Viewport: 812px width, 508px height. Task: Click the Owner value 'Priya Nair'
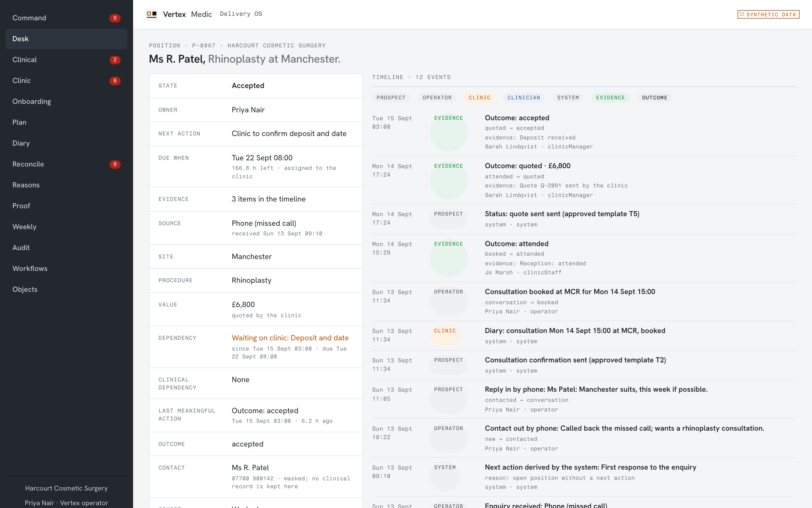coord(248,110)
